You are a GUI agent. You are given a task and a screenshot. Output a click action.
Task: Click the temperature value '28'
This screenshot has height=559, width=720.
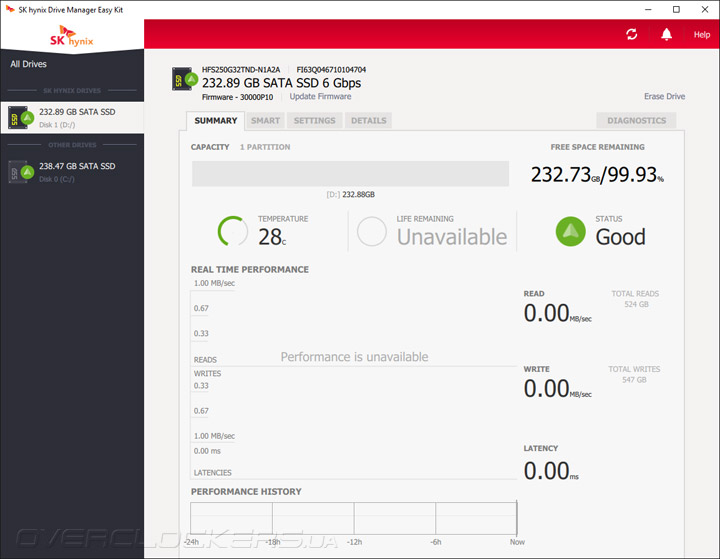(272, 237)
